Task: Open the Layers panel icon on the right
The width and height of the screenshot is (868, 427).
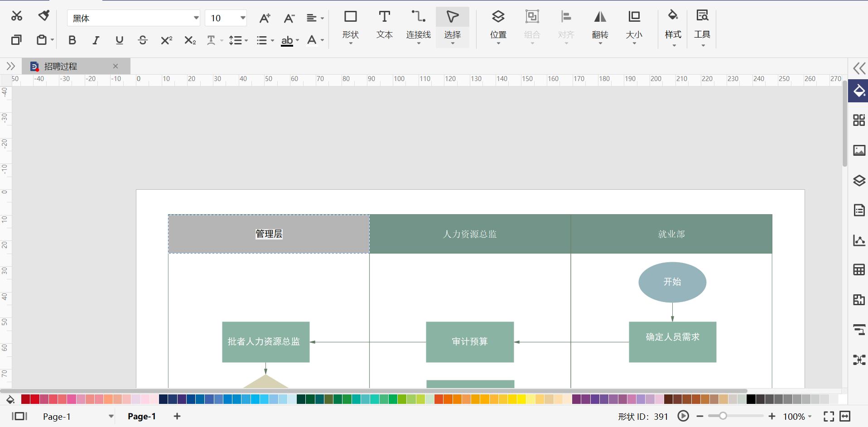Action: [858, 180]
